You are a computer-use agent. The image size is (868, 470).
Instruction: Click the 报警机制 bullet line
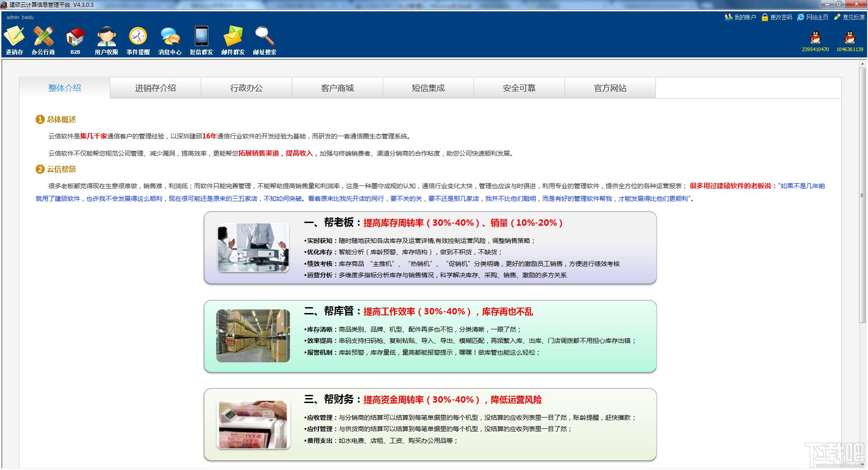[x=422, y=352]
